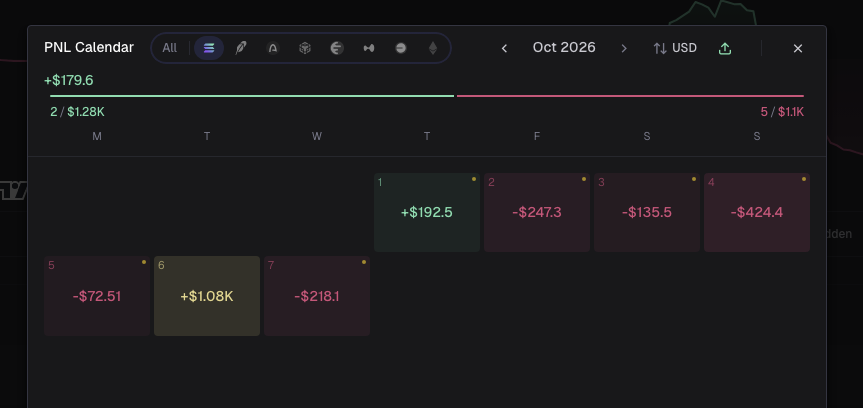The width and height of the screenshot is (863, 408).
Task: Open day 3 cell showing -$135.5
Action: 647,213
